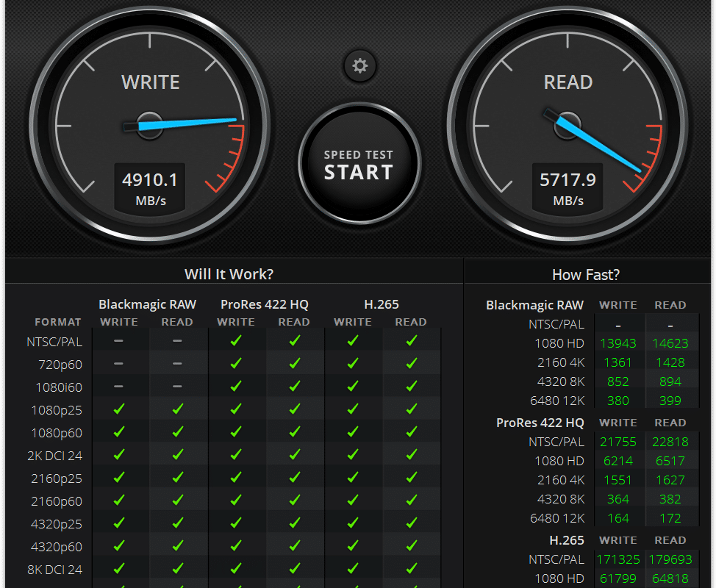
Task: Click the 720p60 format row label
Action: [x=60, y=365]
